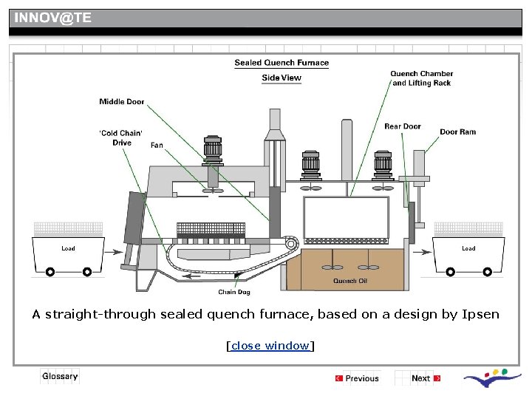Click the Middle Door label
This screenshot has height=399, width=532.
click(x=121, y=101)
